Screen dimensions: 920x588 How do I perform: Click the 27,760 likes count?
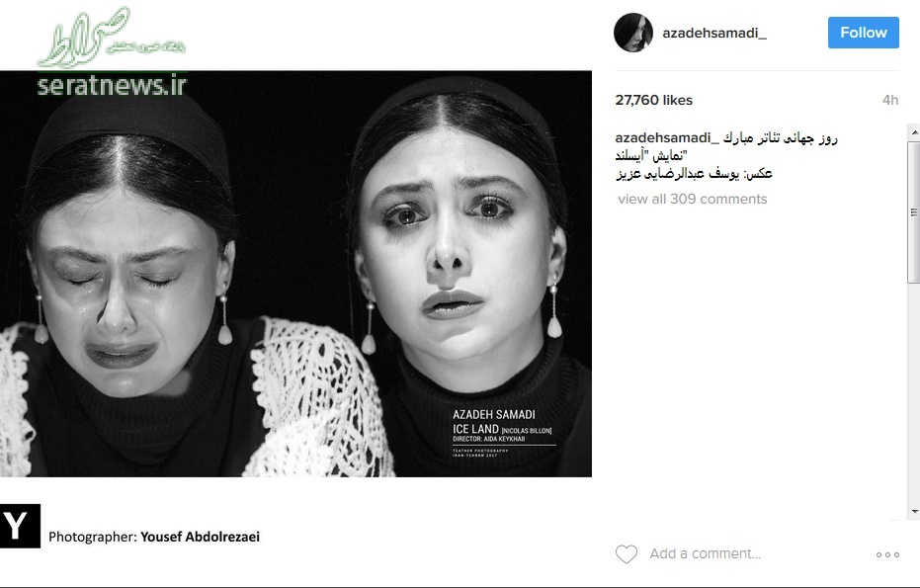(653, 101)
